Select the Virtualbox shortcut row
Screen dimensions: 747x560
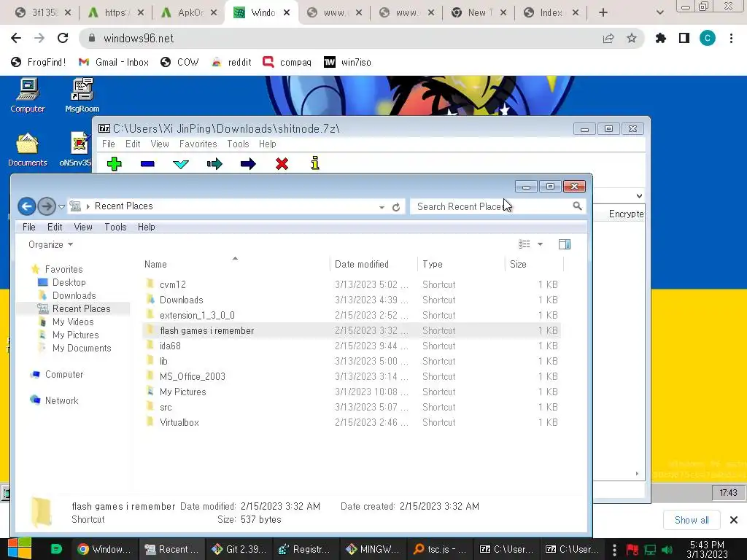point(352,422)
